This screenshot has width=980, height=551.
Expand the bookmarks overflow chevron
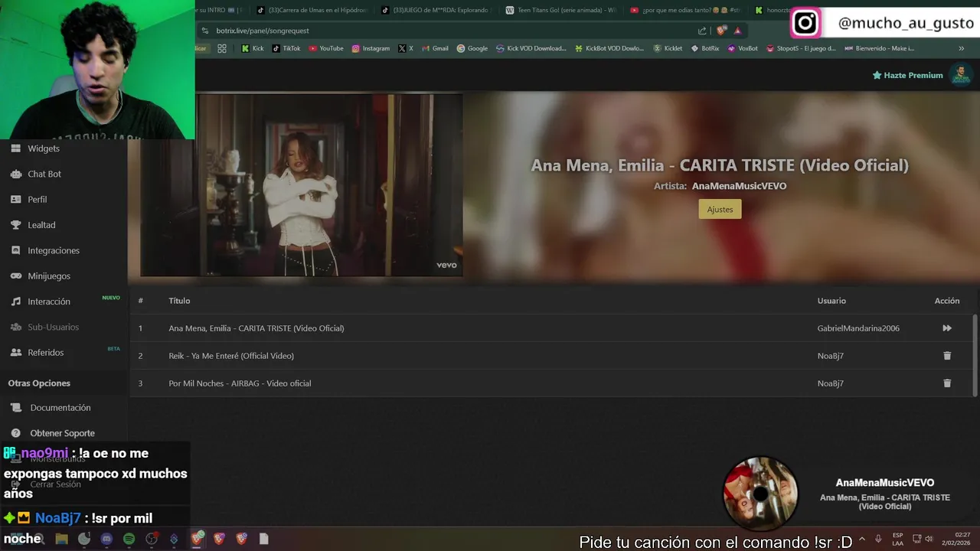click(962, 48)
